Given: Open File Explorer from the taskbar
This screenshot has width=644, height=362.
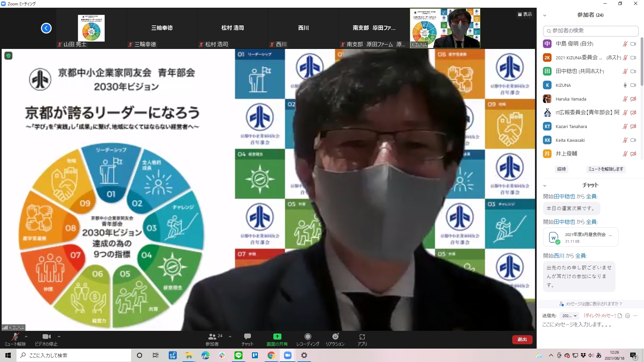Looking at the screenshot, I should [x=189, y=355].
